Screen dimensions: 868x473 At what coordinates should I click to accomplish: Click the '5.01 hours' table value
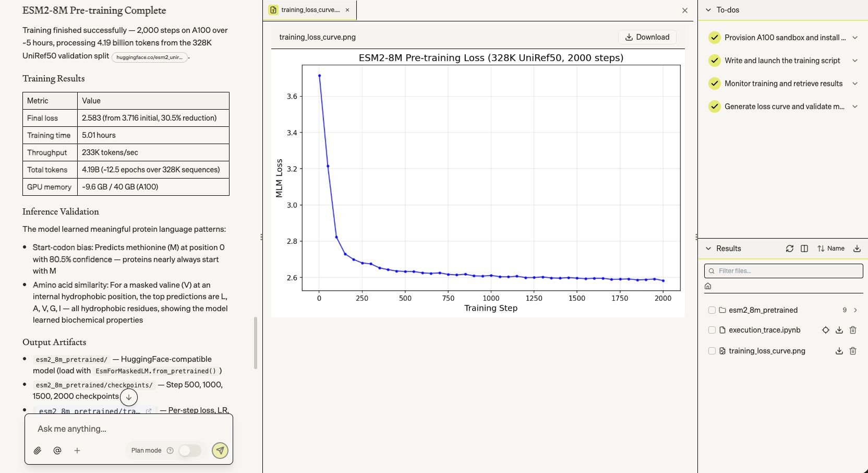(x=99, y=135)
